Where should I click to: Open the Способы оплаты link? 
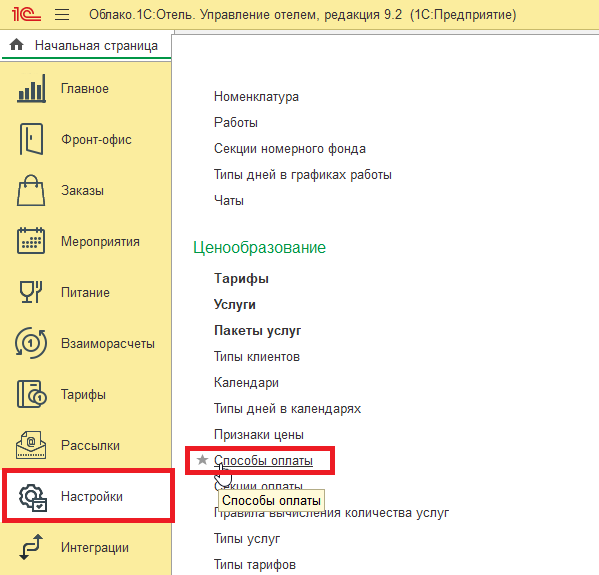(263, 460)
